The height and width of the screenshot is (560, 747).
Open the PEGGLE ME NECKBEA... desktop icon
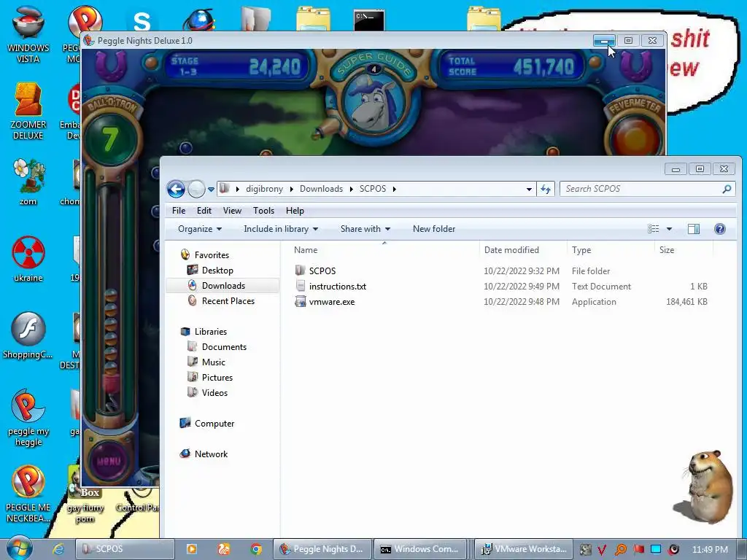point(28,494)
